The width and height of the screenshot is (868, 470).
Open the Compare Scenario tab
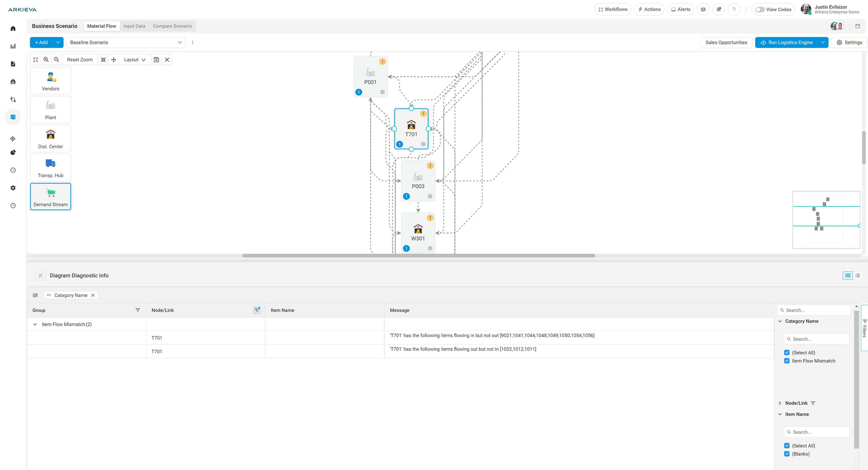coord(172,26)
